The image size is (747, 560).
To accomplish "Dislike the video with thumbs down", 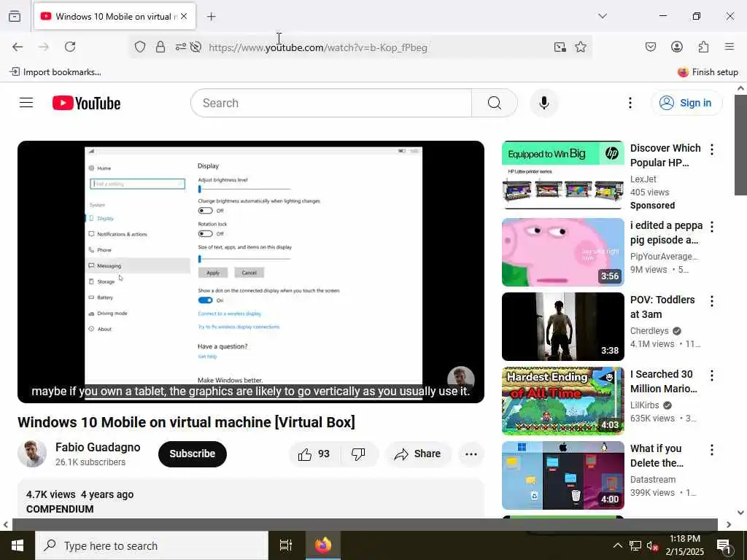I will (x=359, y=454).
